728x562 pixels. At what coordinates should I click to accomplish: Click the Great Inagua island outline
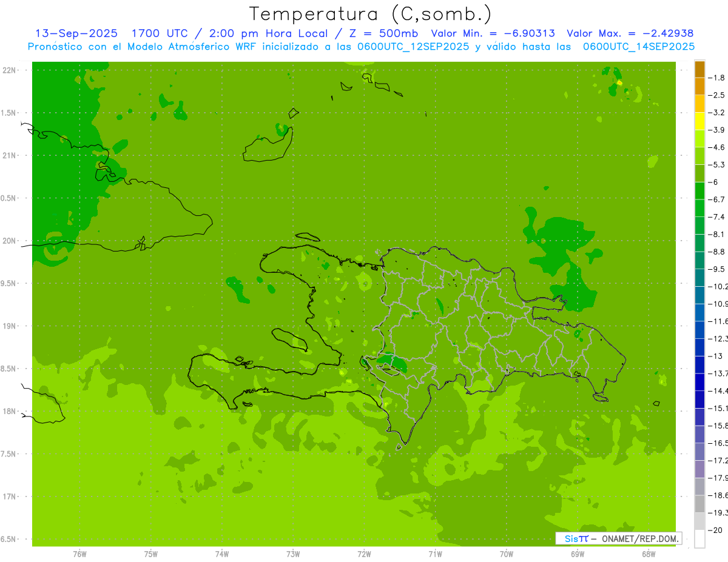point(268,144)
